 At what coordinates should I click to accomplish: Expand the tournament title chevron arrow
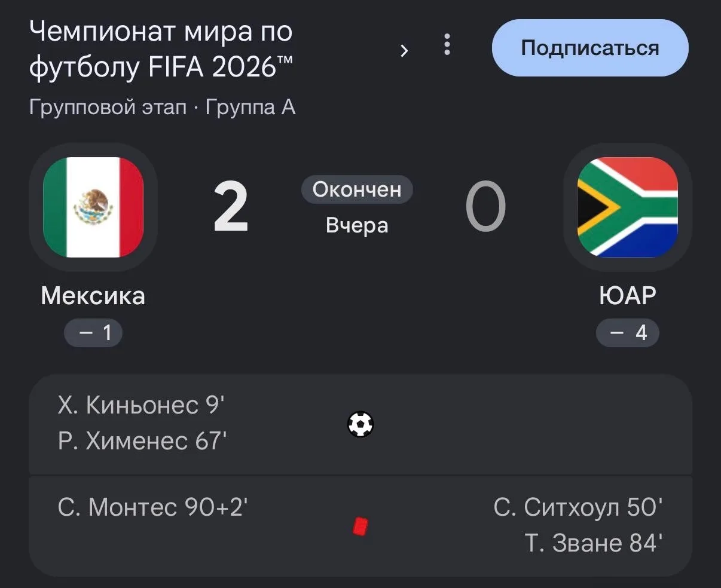click(x=404, y=51)
